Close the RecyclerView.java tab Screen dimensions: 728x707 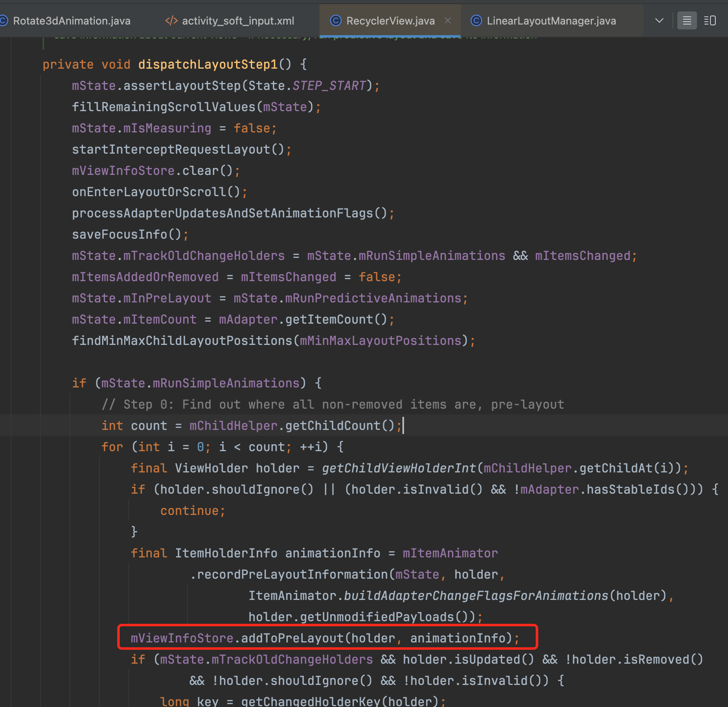(x=448, y=21)
